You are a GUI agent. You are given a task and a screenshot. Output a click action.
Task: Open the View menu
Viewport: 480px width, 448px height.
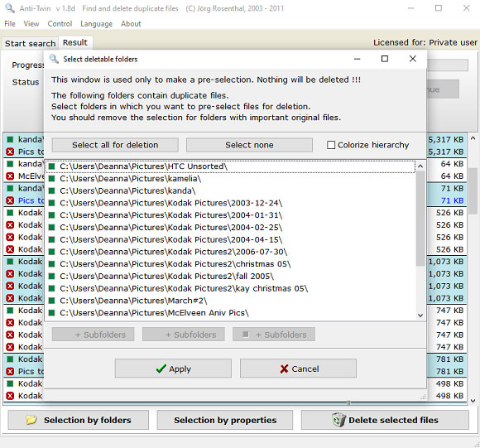[x=31, y=23]
